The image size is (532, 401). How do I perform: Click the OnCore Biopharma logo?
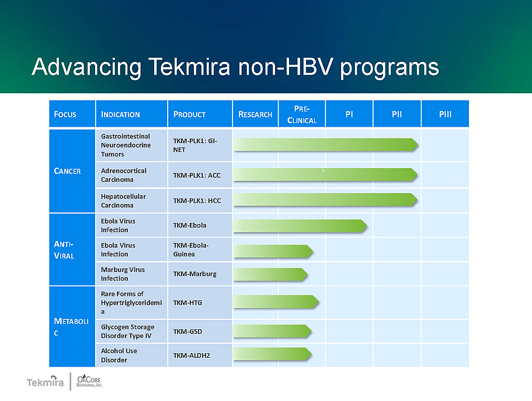tap(89, 381)
